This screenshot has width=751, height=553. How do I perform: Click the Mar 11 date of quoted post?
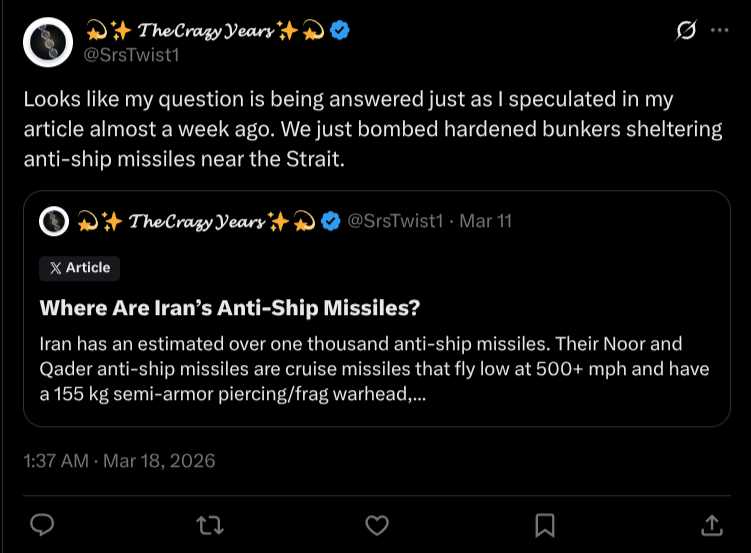[x=485, y=221]
